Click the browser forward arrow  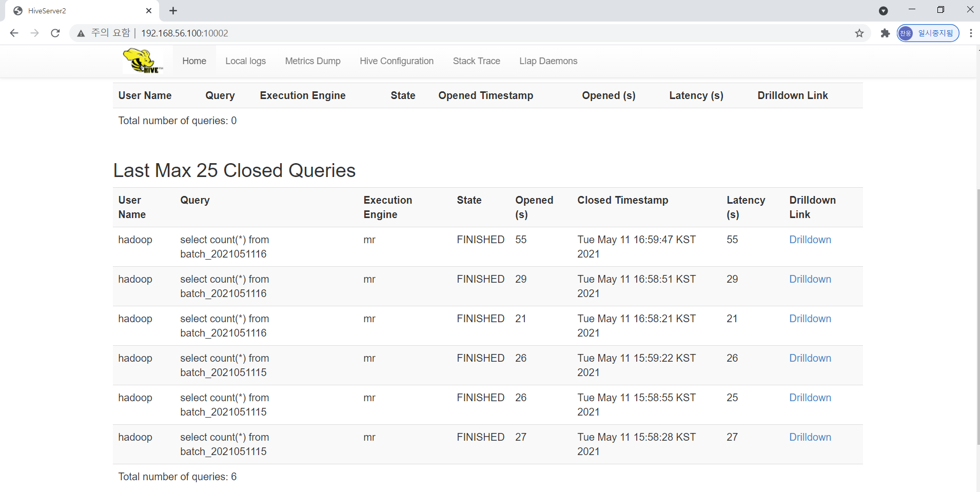[34, 33]
